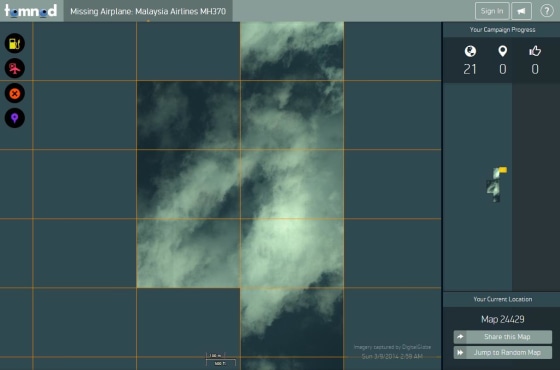Click Jump to Random Map button

[502, 352]
